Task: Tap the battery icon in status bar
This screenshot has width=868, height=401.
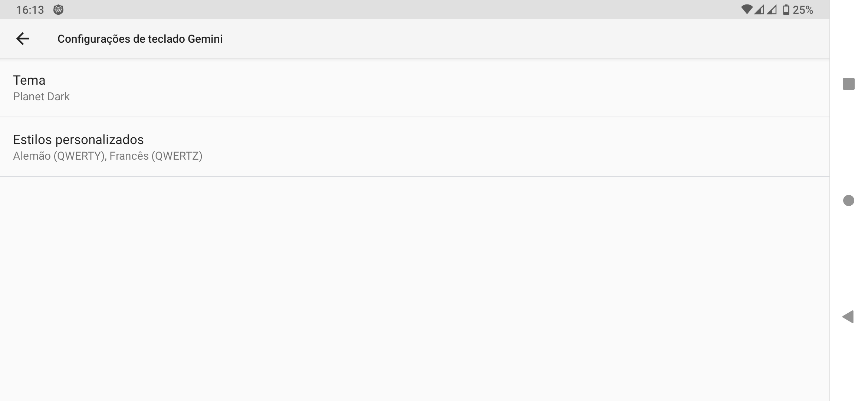Action: (x=786, y=10)
